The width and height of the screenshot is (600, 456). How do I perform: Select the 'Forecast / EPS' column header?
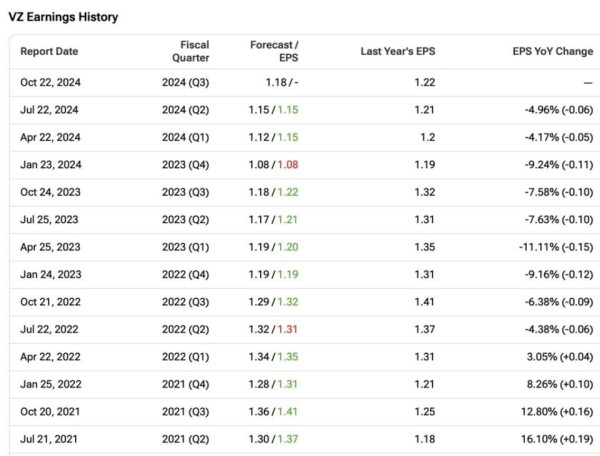coord(274,51)
